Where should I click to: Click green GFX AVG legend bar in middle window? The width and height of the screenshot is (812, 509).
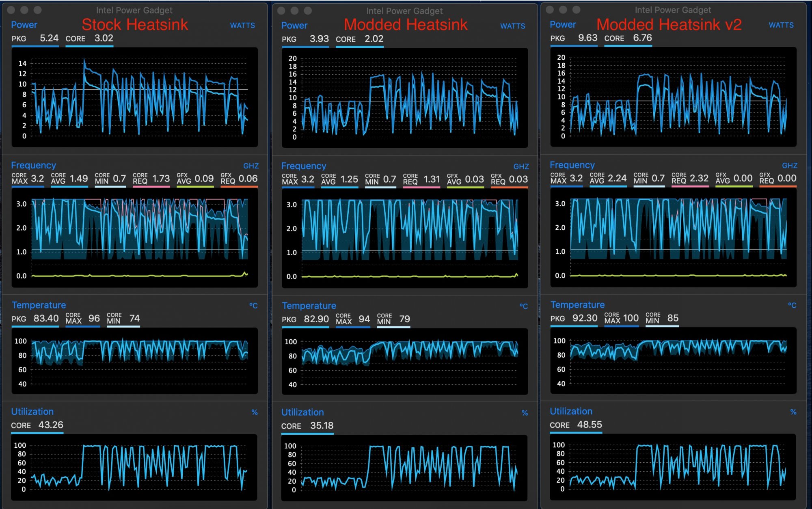465,188
